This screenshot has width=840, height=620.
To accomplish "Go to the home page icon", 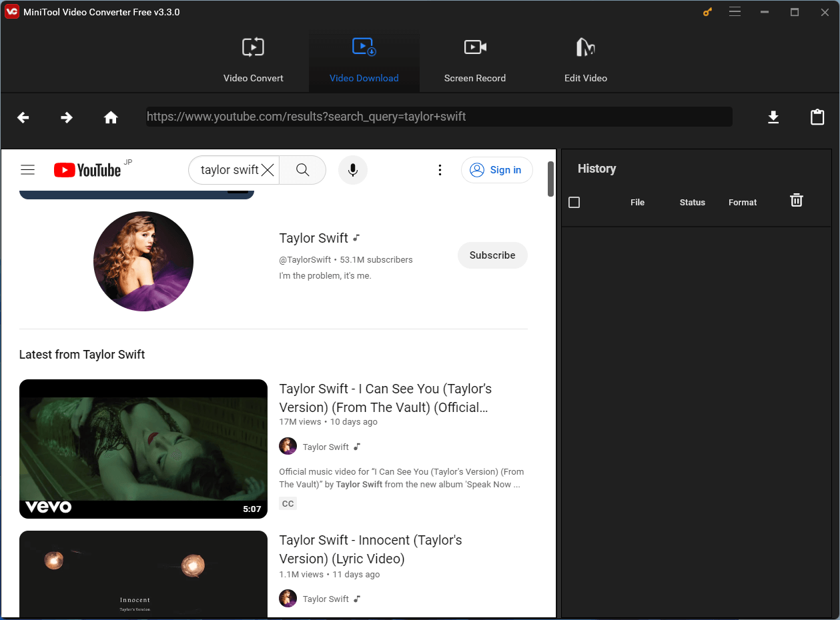I will coord(111,117).
